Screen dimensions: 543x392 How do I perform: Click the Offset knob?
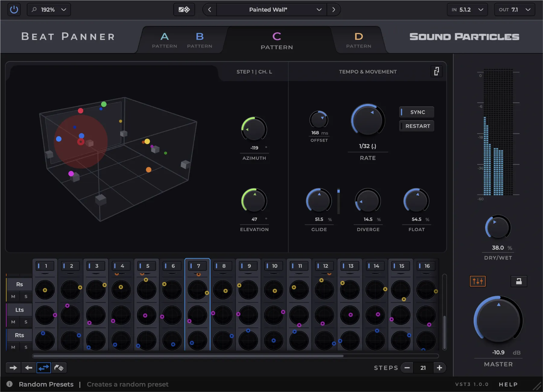click(x=319, y=120)
